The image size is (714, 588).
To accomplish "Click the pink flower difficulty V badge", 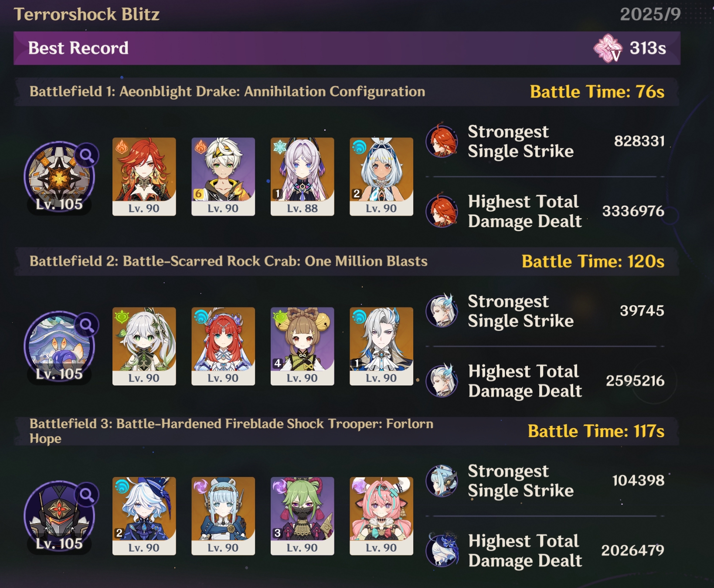I will pyautogui.click(x=608, y=48).
